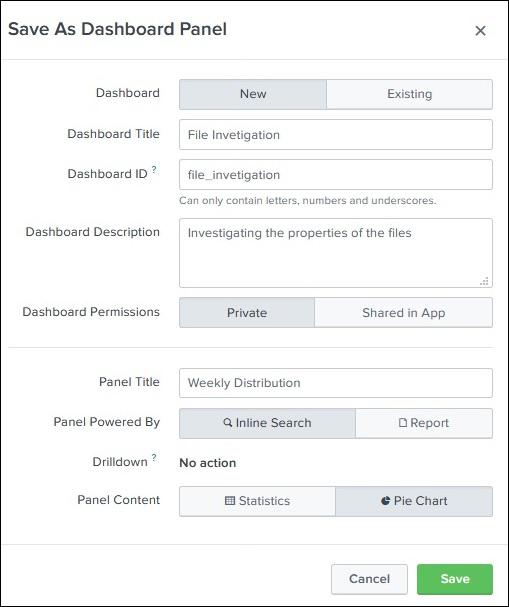Select New dashboard option
This screenshot has height=607, width=509.
coord(253,94)
